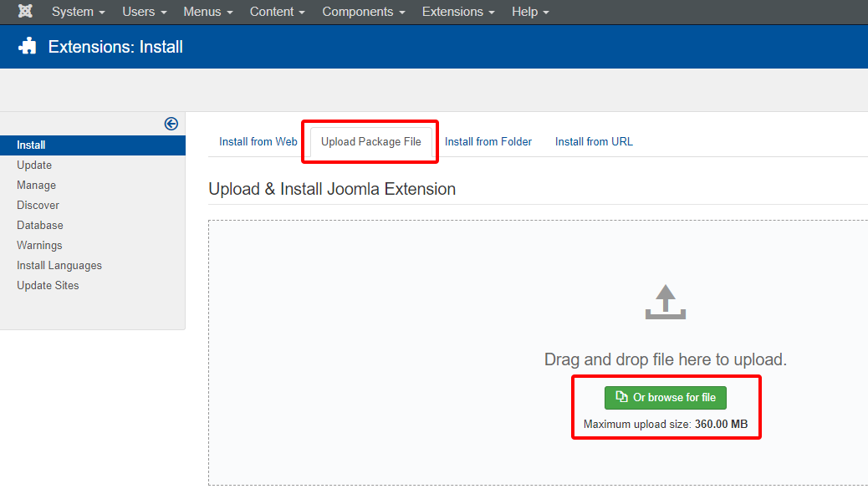
Task: Click the Or browse for file button
Action: point(666,397)
